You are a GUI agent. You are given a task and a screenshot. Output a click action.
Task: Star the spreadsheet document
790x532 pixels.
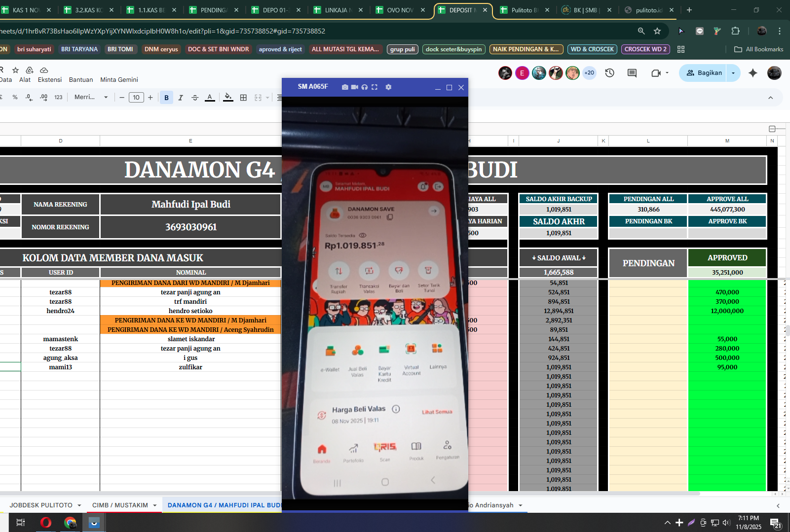click(15, 70)
